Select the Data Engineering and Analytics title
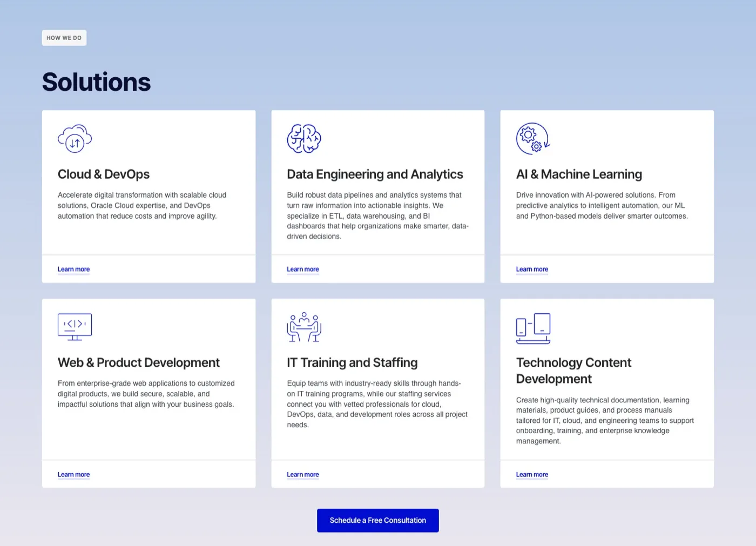This screenshot has height=546, width=756. tap(375, 174)
